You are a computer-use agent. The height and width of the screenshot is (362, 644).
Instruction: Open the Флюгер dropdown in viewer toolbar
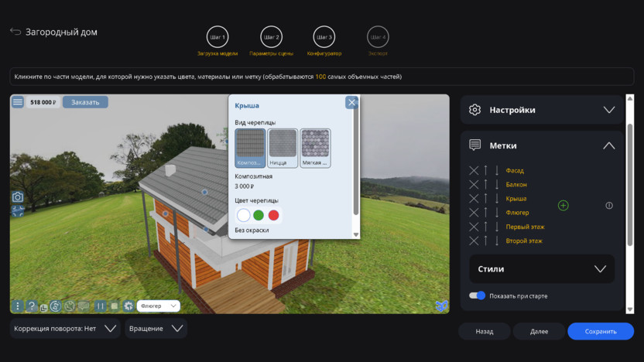[x=158, y=306]
